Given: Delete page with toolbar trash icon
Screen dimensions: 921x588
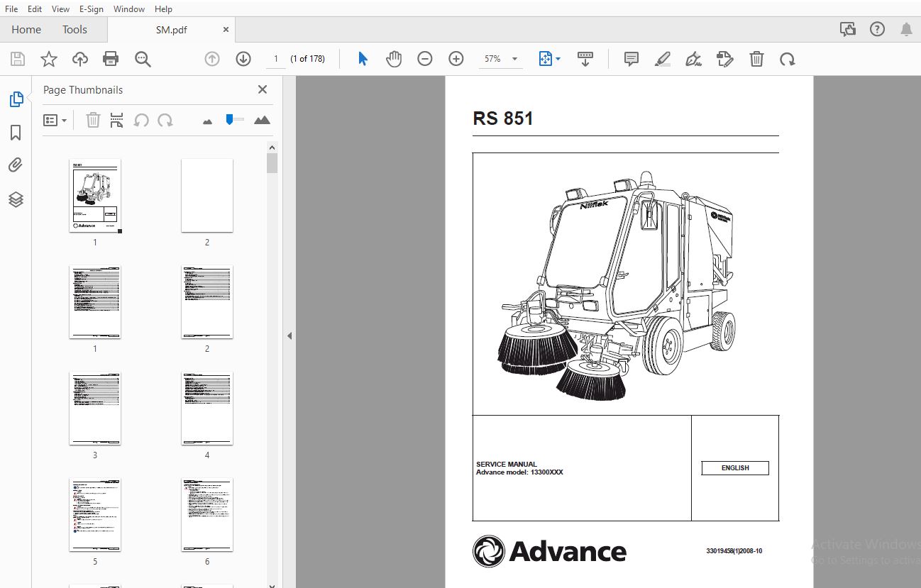Looking at the screenshot, I should [756, 59].
